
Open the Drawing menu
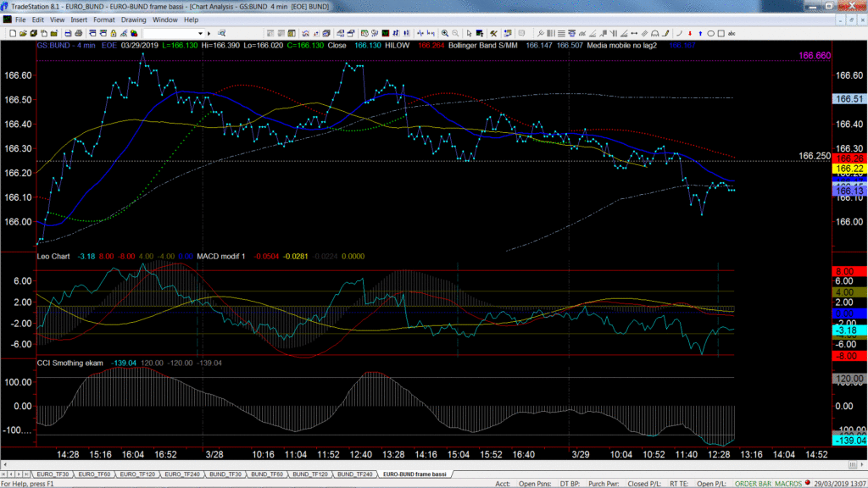tap(133, 20)
